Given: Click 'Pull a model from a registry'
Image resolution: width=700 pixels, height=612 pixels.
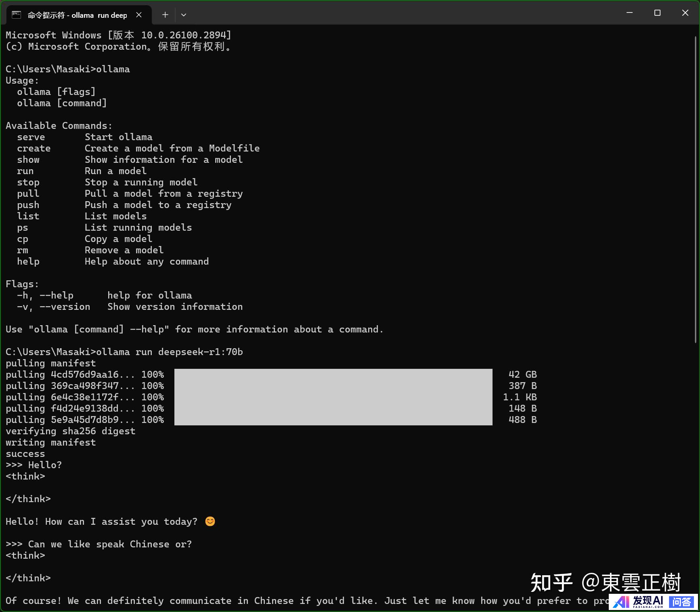Looking at the screenshot, I should point(163,194).
